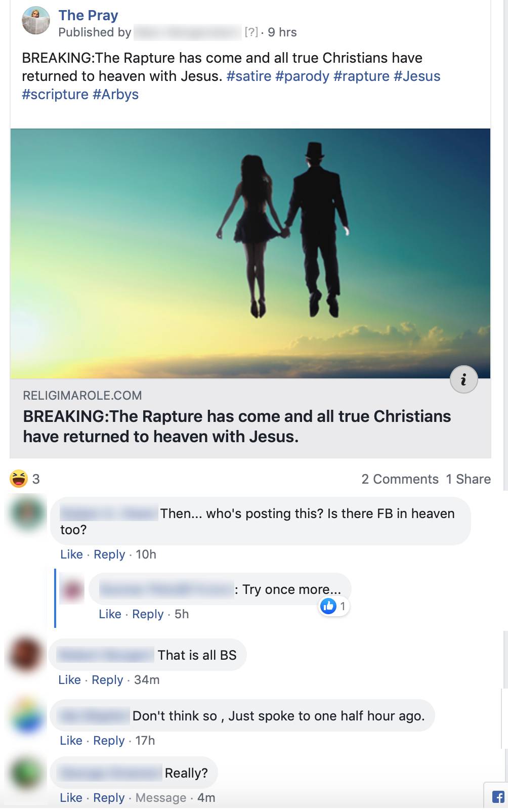
Task: Click the #satire hashtag
Action: click(249, 76)
